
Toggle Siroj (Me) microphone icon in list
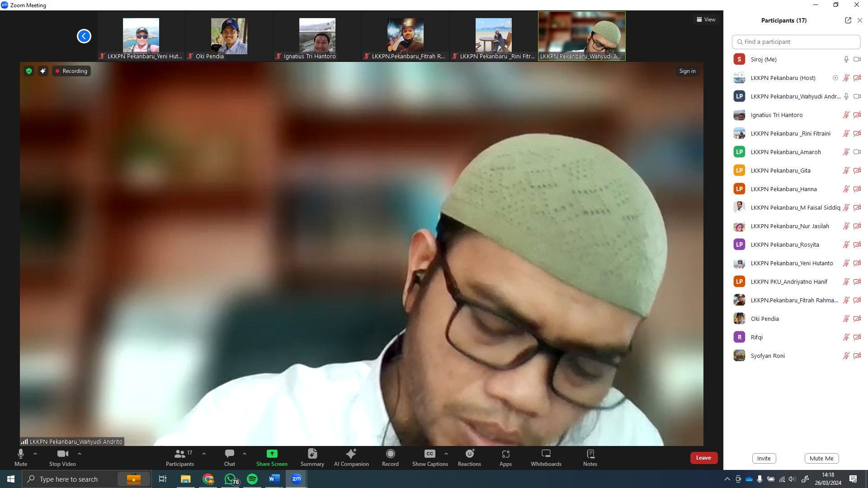846,59
